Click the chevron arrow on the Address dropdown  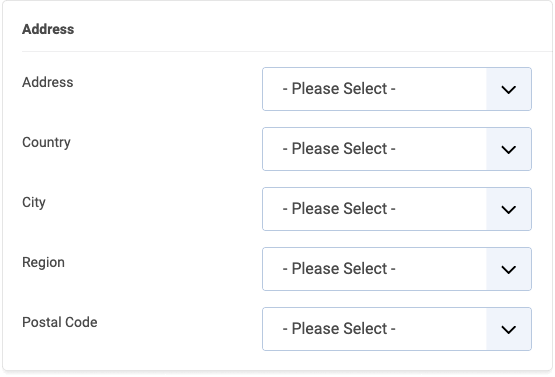(x=509, y=89)
